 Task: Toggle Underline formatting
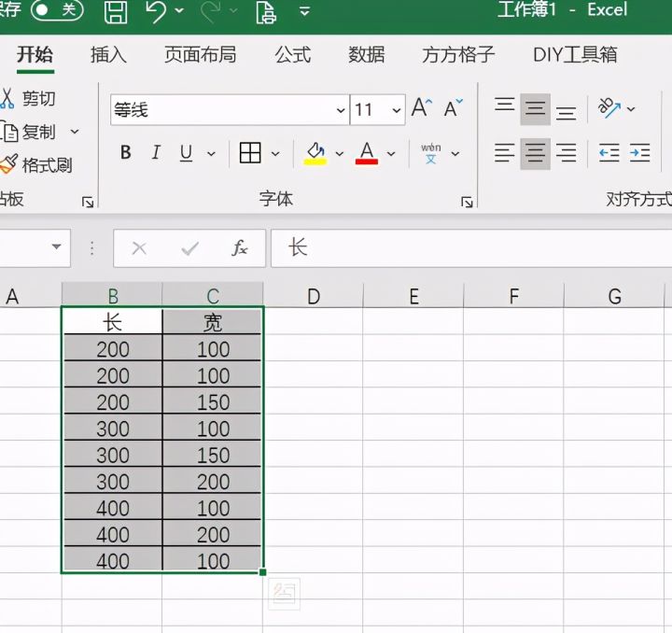[186, 152]
